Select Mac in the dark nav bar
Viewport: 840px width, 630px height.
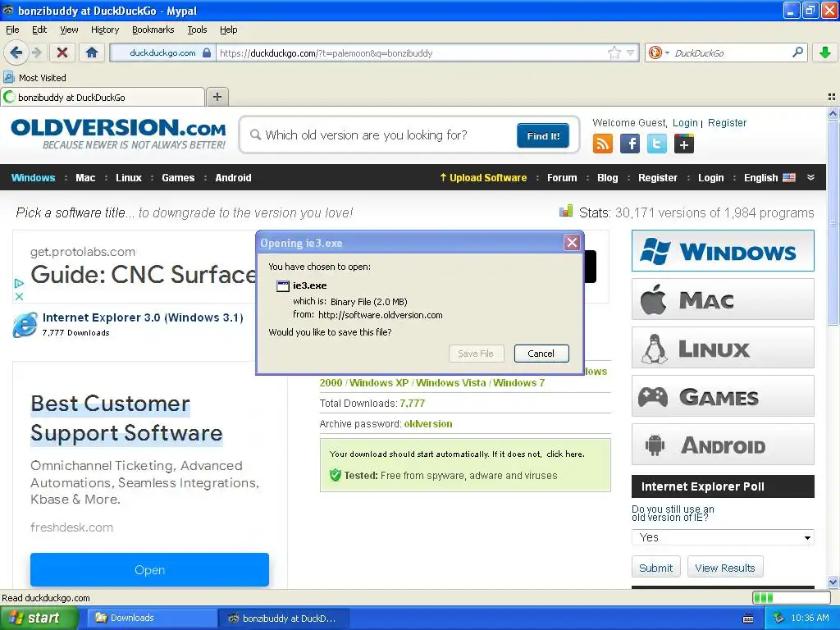click(x=85, y=177)
